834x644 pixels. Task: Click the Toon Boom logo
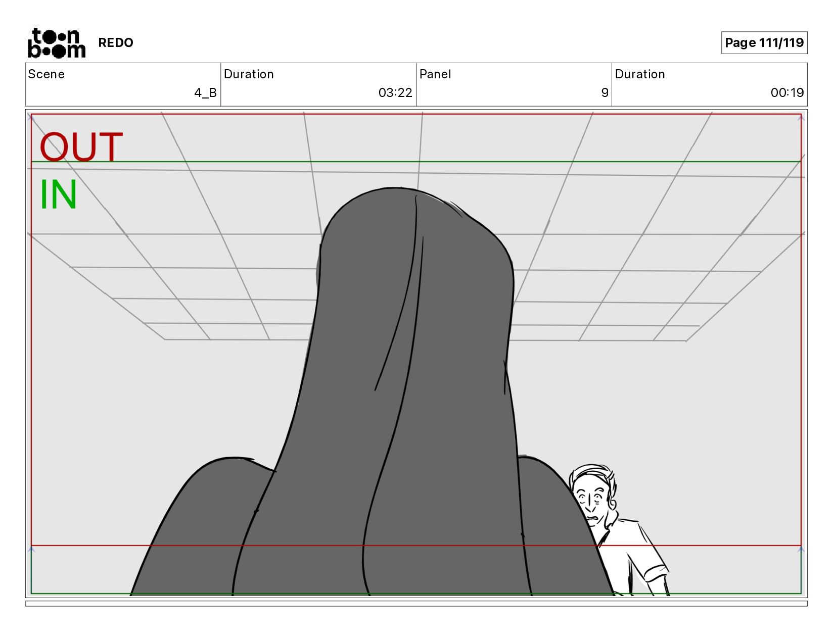(x=56, y=43)
